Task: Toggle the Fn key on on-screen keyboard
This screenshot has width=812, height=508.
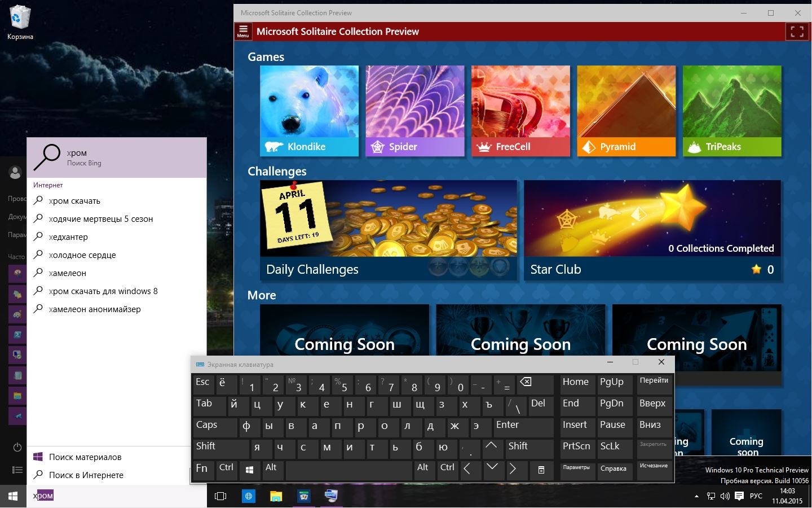Action: pos(204,470)
